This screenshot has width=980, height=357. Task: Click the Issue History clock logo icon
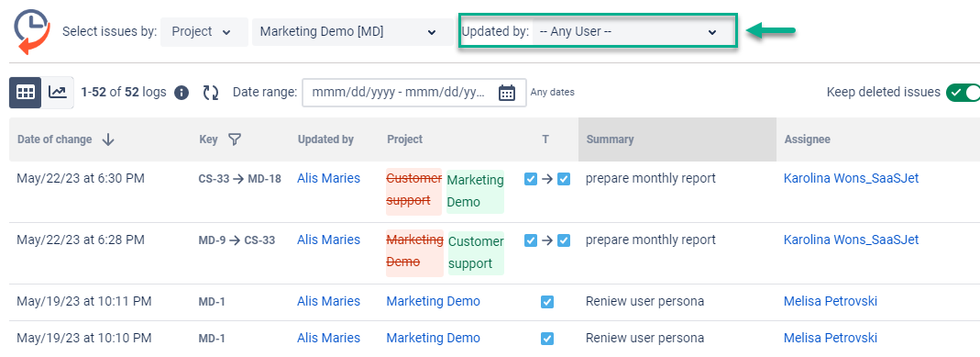(x=32, y=31)
